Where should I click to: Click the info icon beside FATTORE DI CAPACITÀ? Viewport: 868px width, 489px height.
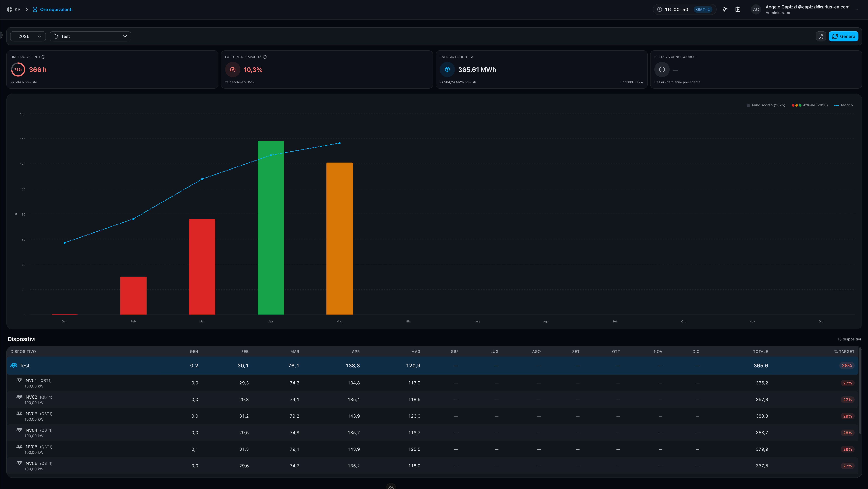pyautogui.click(x=265, y=57)
